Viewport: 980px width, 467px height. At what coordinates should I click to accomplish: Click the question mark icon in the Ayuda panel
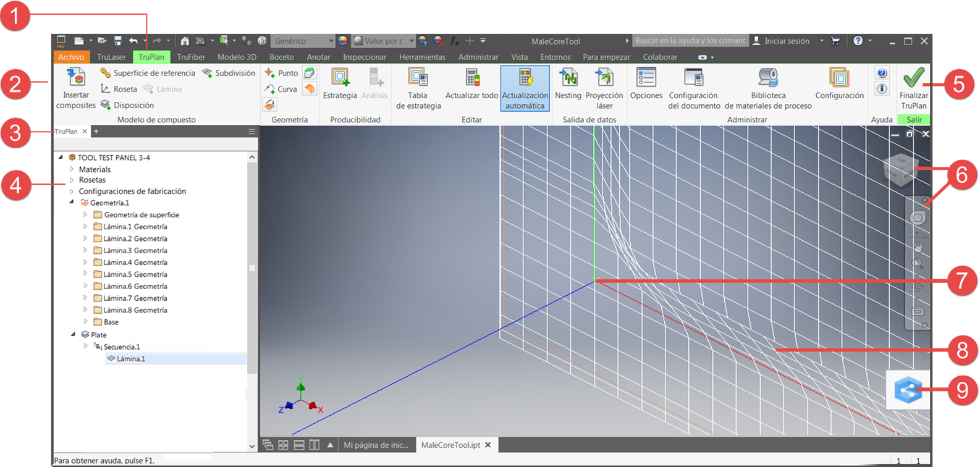882,73
